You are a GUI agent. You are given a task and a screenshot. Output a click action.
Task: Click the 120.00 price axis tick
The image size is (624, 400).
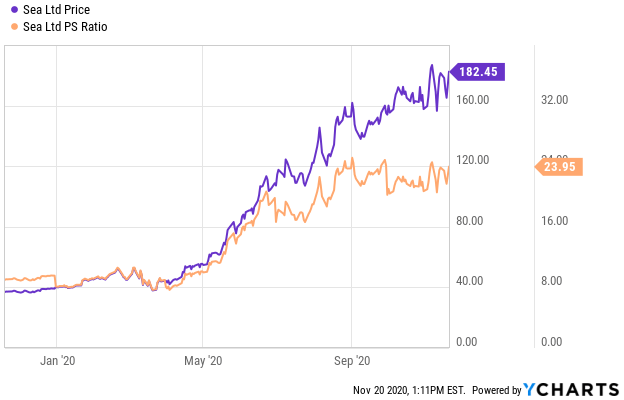click(473, 160)
